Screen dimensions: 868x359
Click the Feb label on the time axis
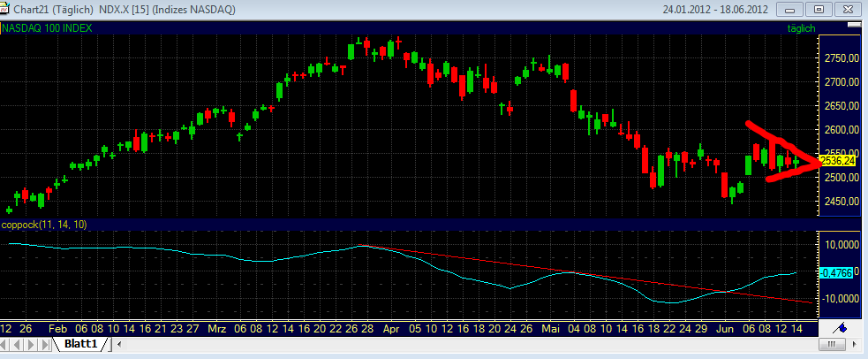(x=57, y=328)
